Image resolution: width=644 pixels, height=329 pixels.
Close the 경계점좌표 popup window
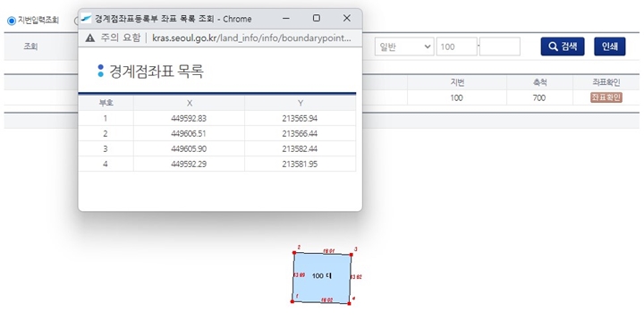[x=347, y=18]
